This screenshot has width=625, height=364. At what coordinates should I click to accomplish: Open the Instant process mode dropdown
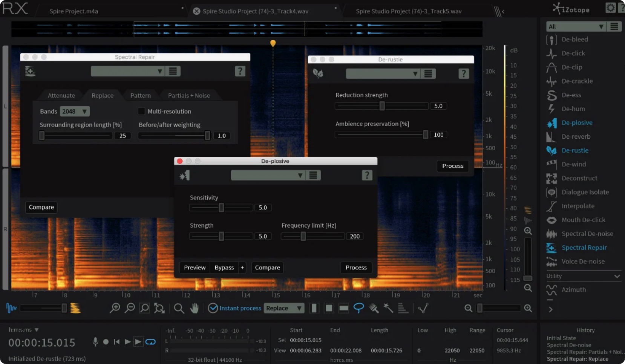pos(284,308)
